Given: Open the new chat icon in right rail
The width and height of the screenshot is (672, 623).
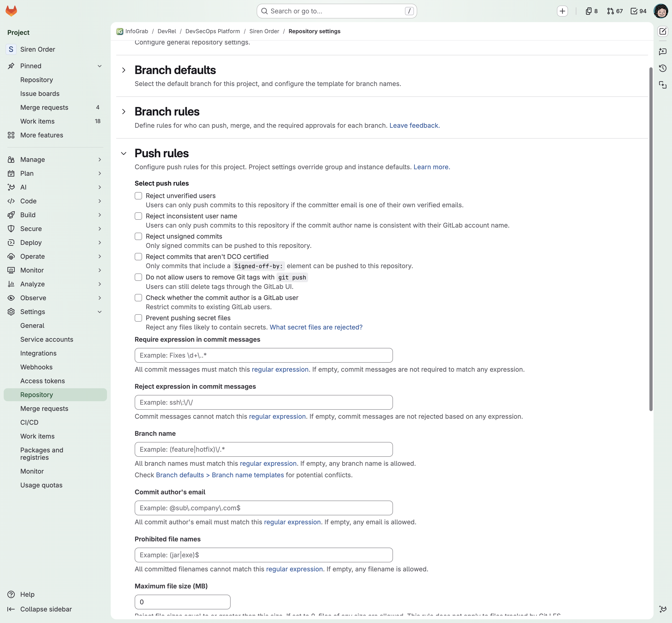Looking at the screenshot, I should point(663,52).
